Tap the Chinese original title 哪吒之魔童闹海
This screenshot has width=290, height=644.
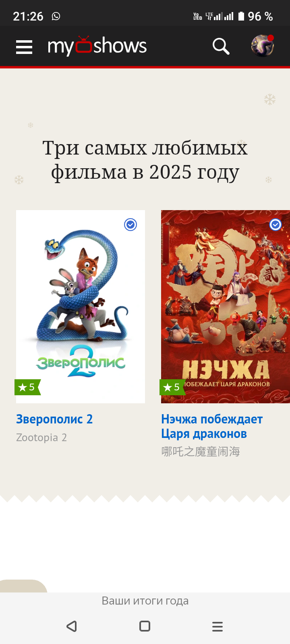click(x=201, y=452)
